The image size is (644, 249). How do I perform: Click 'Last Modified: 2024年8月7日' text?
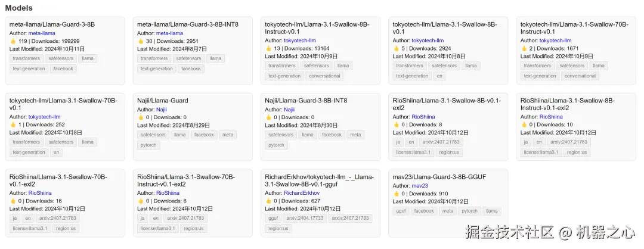click(x=172, y=49)
